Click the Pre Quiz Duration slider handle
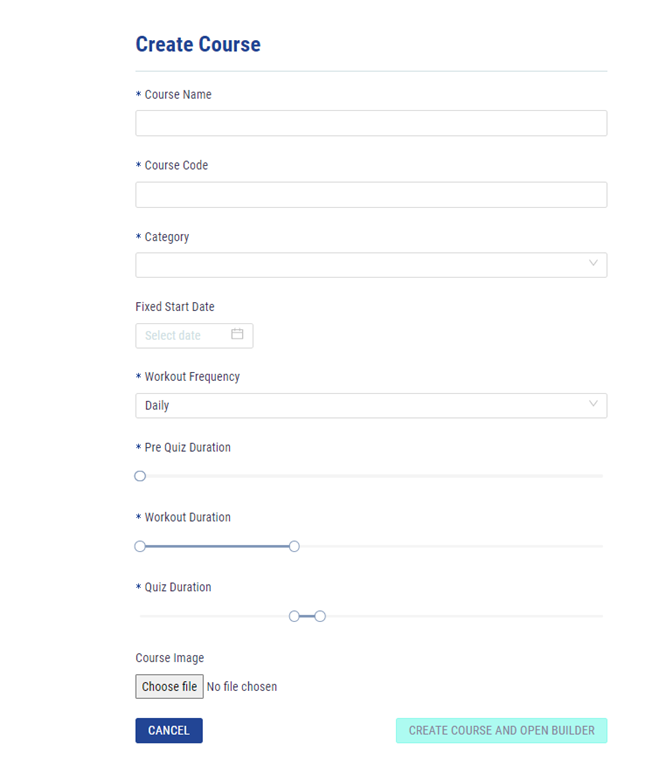This screenshot has height=766, width=666. [x=140, y=476]
